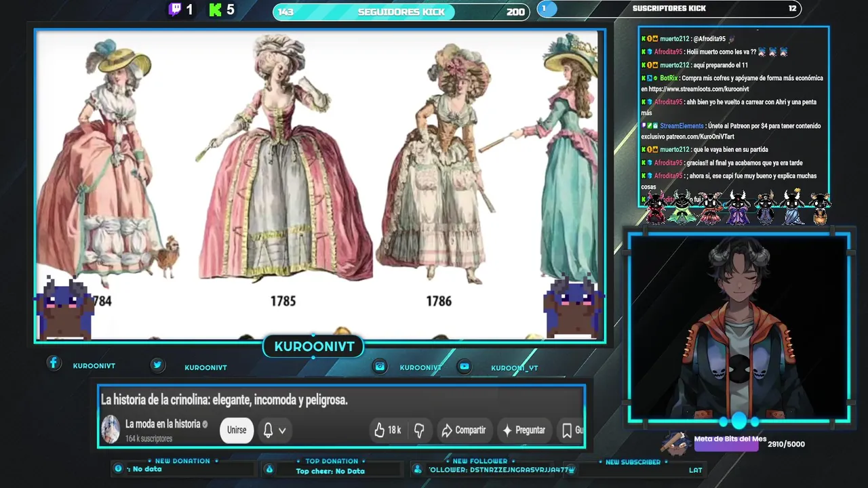Click the Twitter bird icon
Image resolution: width=868 pixels, height=488 pixels.
coord(157,365)
